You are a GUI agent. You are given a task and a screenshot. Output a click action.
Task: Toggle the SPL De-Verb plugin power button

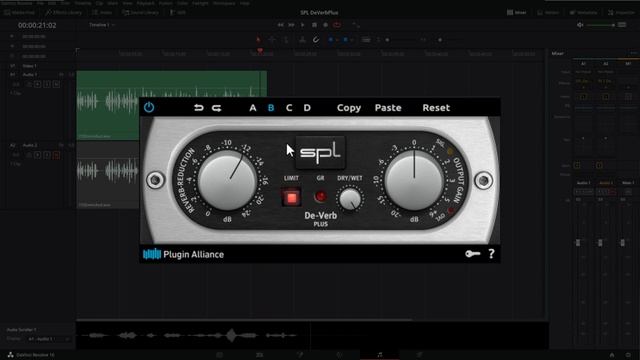coord(149,107)
